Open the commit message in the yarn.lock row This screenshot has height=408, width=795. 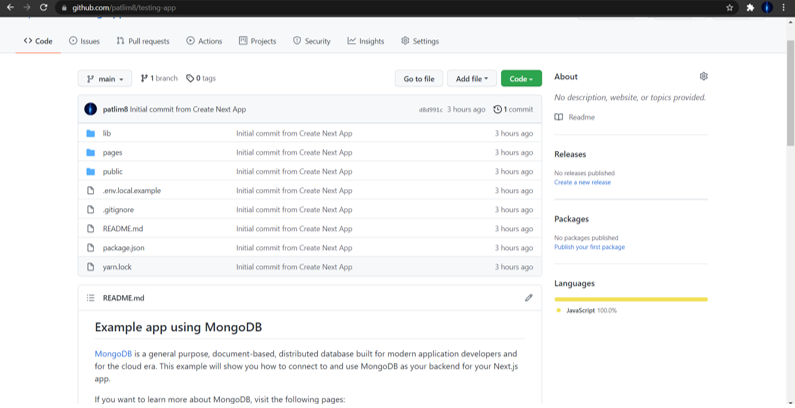(x=294, y=267)
